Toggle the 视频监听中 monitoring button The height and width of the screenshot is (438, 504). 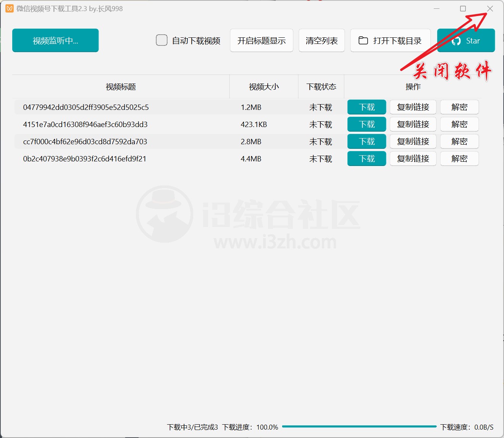click(55, 40)
